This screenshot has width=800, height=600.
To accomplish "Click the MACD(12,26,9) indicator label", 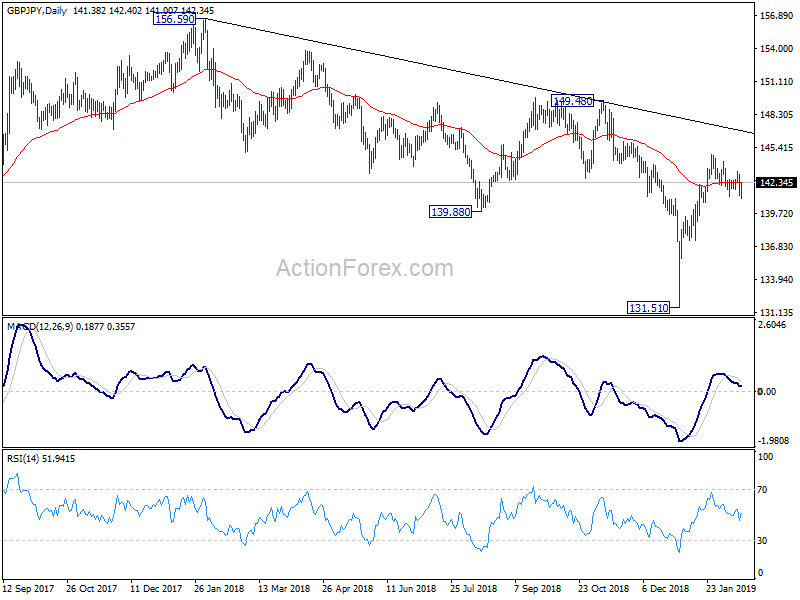I will pos(40,327).
